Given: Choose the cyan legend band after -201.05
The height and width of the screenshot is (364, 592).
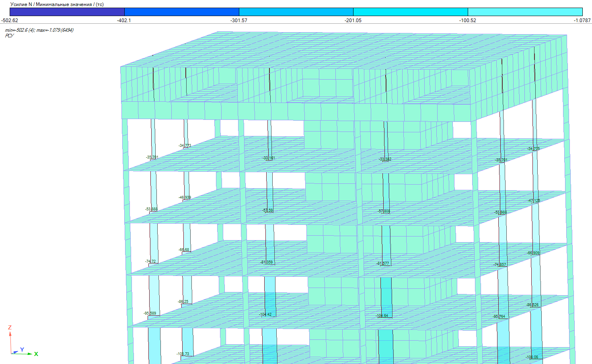Looking at the screenshot, I should tap(410, 12).
